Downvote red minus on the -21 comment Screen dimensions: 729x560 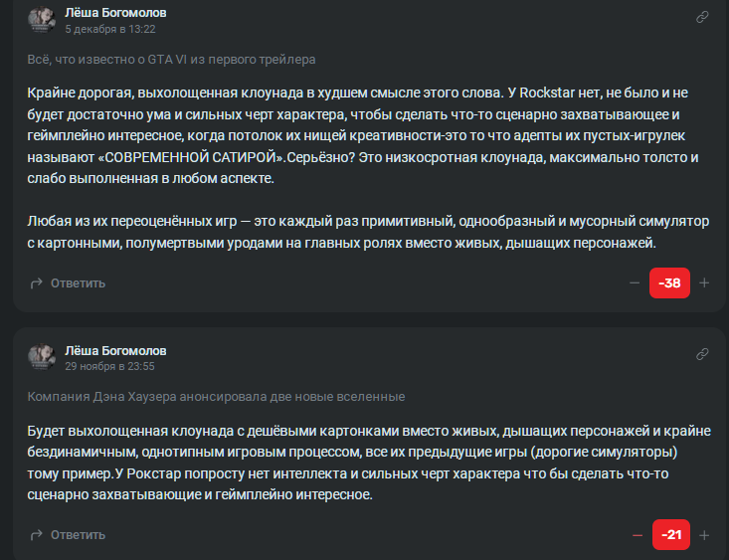coord(638,535)
